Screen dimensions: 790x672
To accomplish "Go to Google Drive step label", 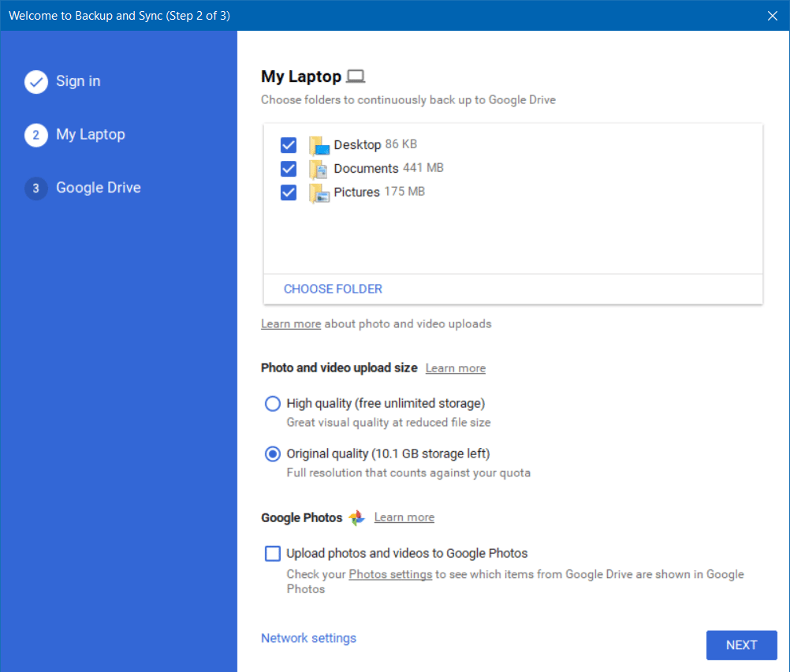I will (99, 188).
